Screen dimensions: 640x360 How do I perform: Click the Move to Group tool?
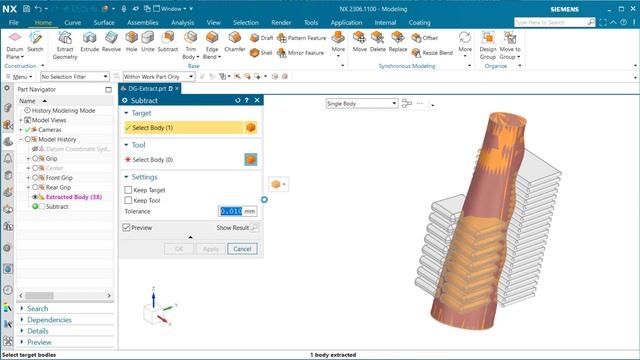(x=510, y=45)
